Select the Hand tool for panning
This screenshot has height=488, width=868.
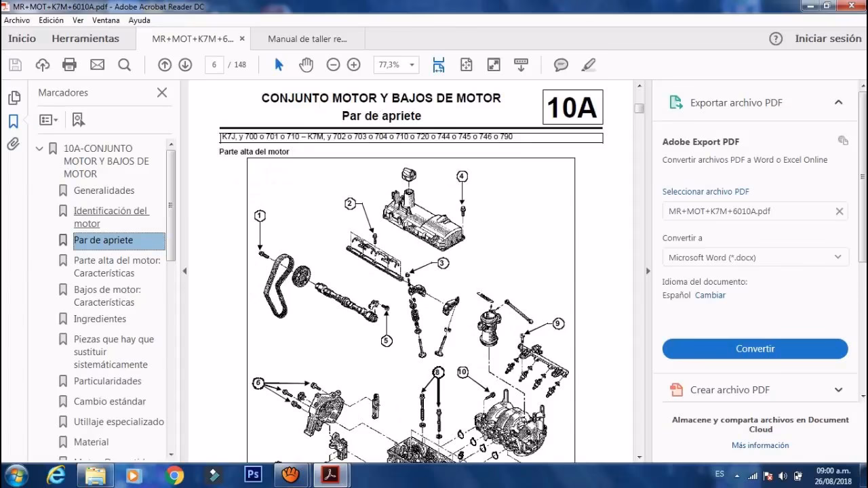306,64
